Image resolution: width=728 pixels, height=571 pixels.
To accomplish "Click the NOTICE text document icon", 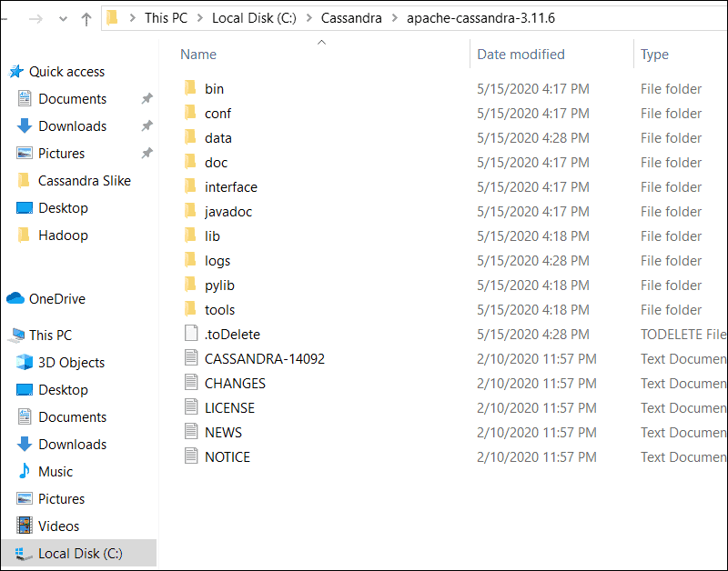I will pos(191,456).
